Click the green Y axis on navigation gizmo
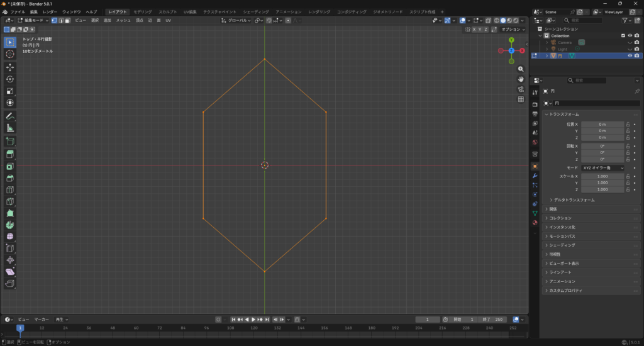This screenshot has width=644, height=346. (511, 40)
